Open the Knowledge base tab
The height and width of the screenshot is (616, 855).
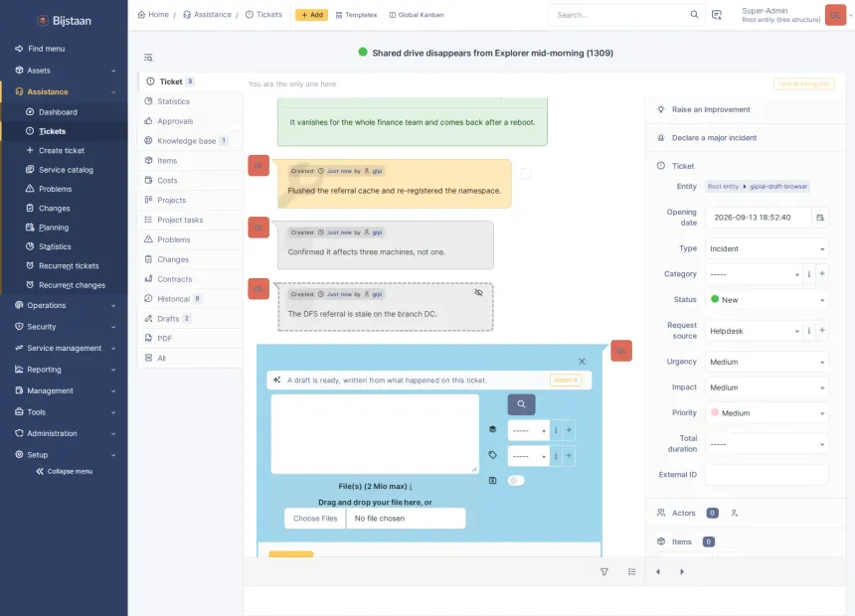(190, 141)
